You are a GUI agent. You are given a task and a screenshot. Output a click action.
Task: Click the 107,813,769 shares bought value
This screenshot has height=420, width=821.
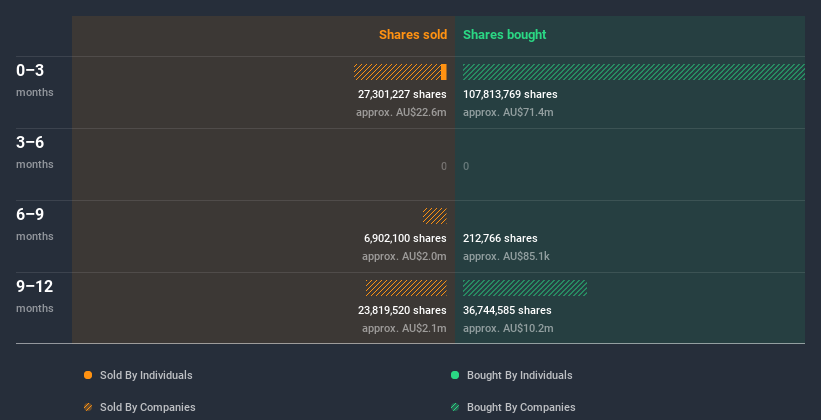coord(510,94)
